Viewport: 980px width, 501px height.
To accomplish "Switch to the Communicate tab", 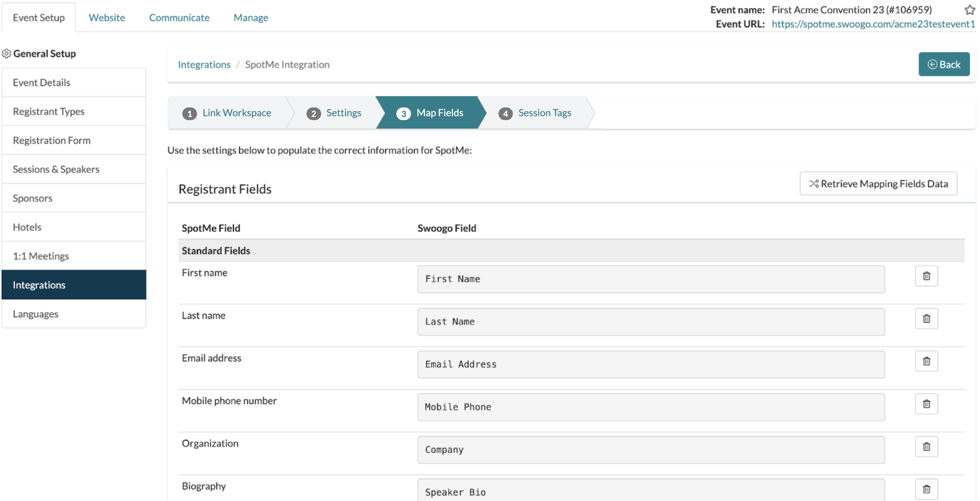I will pyautogui.click(x=179, y=18).
